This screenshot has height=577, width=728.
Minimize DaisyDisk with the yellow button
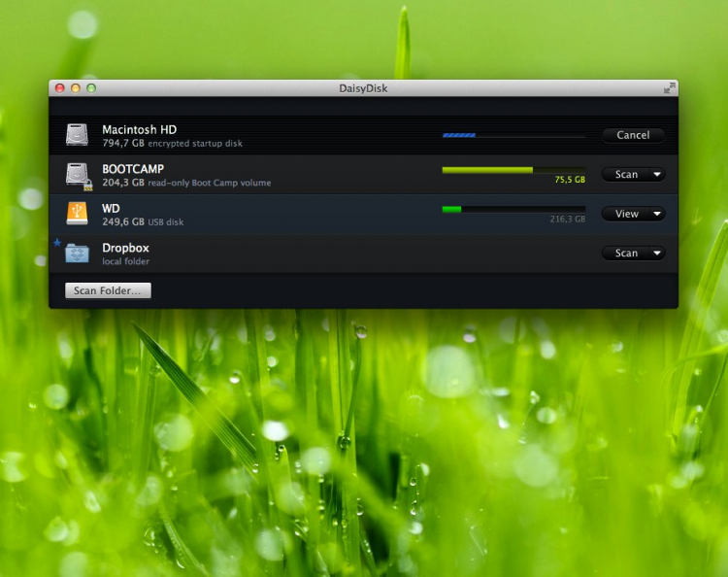[76, 88]
